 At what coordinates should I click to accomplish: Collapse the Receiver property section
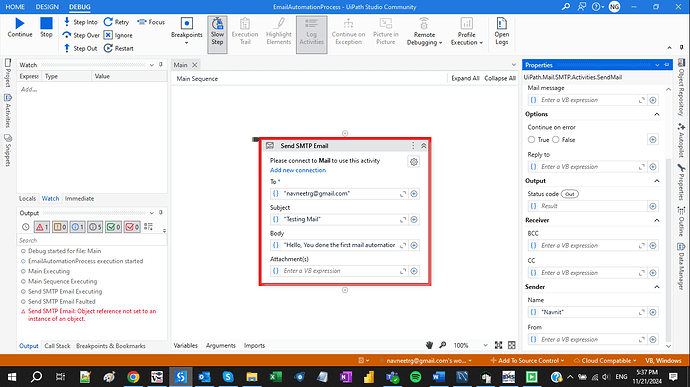pos(657,220)
